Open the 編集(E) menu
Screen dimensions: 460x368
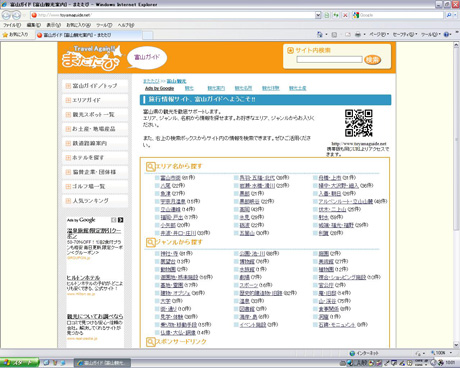click(x=34, y=25)
